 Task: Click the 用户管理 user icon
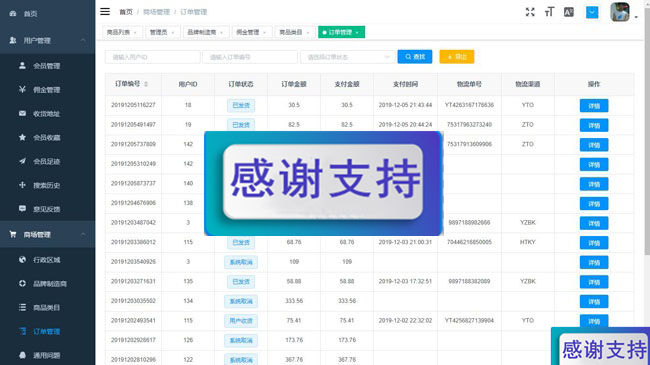(13, 40)
